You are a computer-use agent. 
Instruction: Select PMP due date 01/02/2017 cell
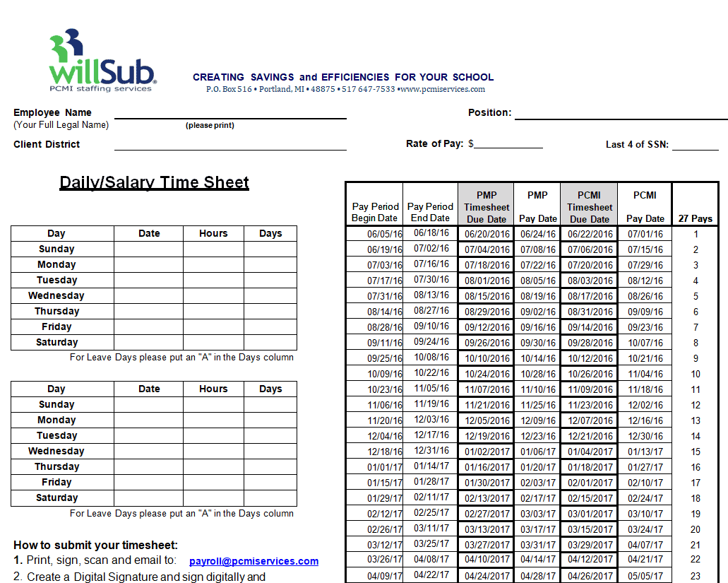coord(487,452)
